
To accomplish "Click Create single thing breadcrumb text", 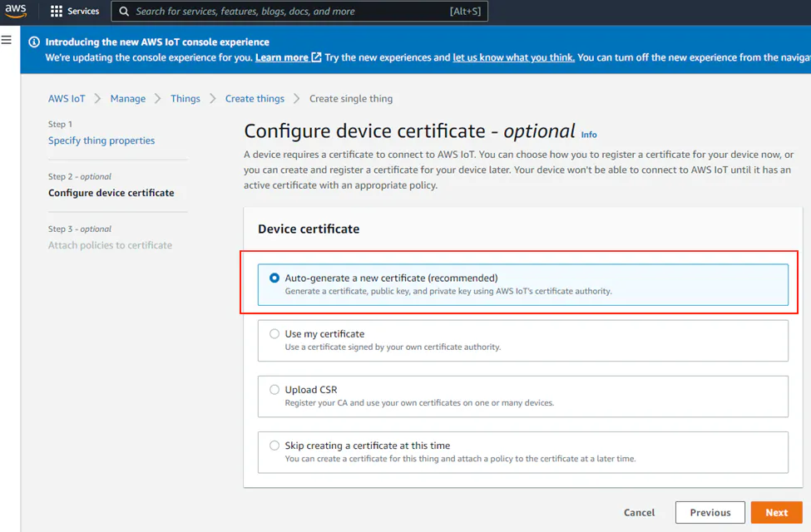I will [351, 99].
